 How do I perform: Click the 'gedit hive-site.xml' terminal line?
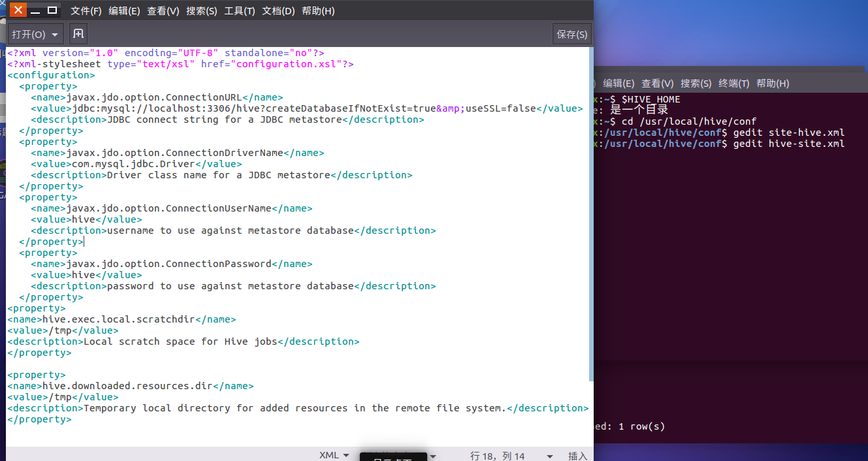(x=789, y=144)
